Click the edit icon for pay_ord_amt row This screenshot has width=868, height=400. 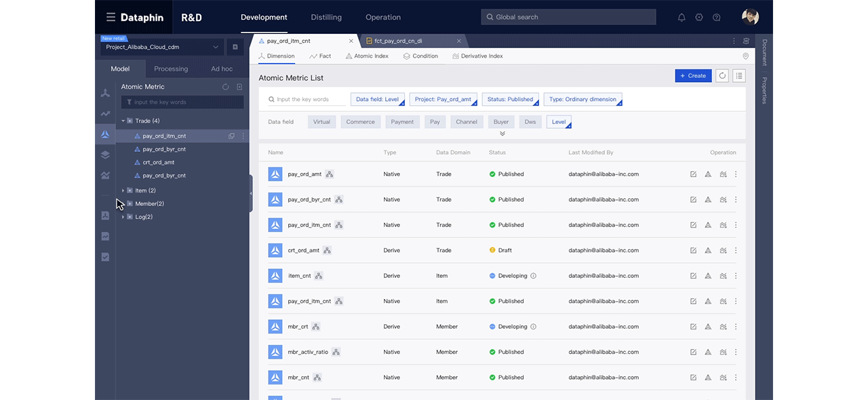click(693, 174)
